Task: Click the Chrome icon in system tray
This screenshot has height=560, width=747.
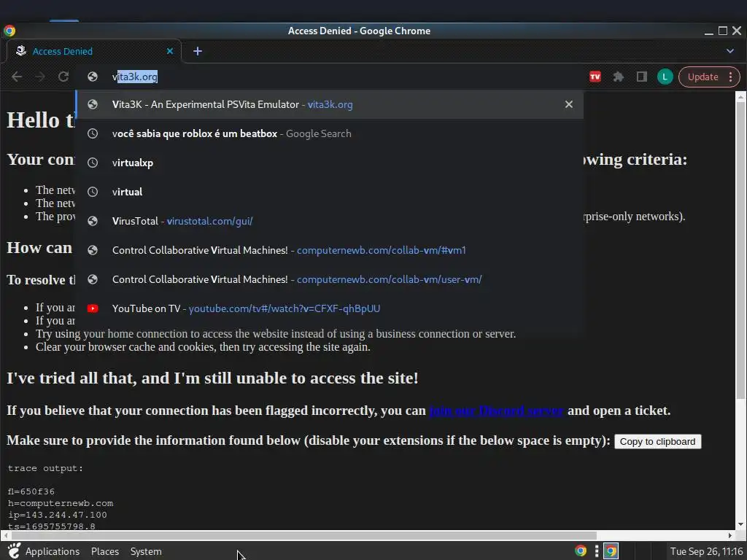Action: [x=580, y=551]
